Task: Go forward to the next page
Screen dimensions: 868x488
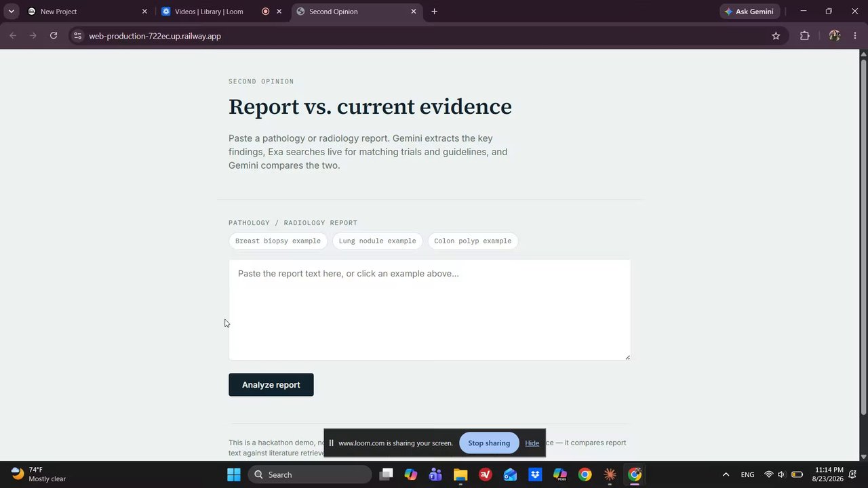Action: click(x=33, y=36)
